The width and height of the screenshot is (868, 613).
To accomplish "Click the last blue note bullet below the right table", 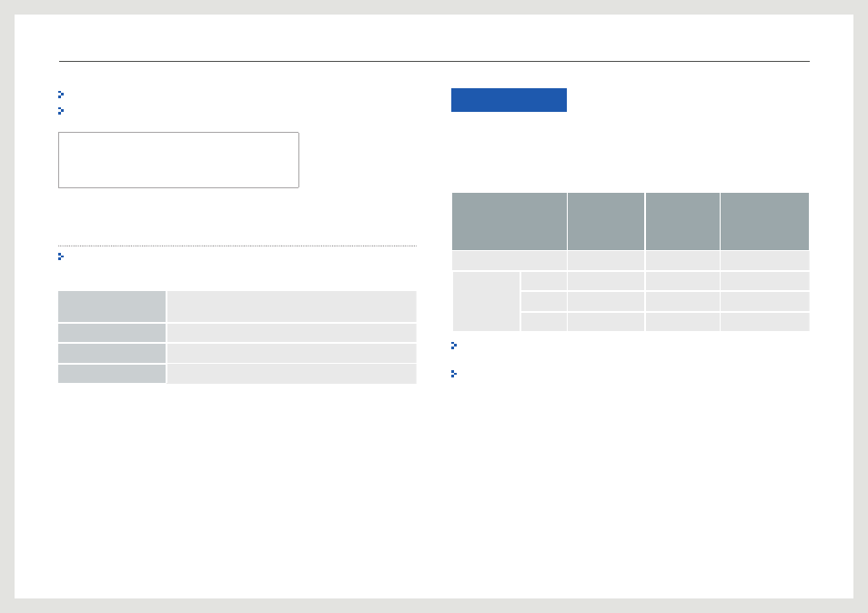I will click(x=454, y=374).
